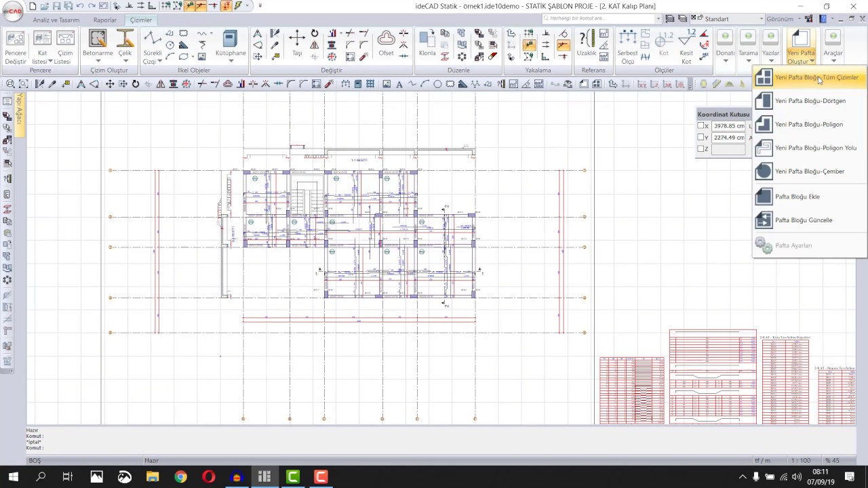The height and width of the screenshot is (488, 868).
Task: Click the system tray volume icon
Action: tap(797, 477)
